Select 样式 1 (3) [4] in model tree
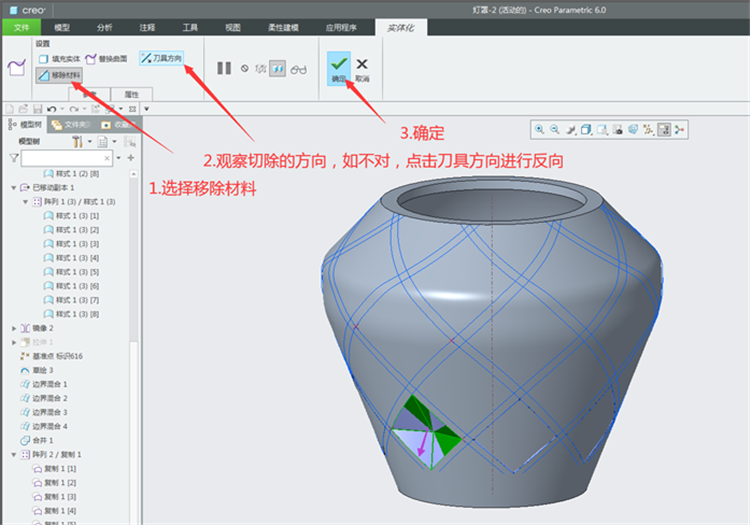Image resolution: width=750 pixels, height=525 pixels. [71, 258]
